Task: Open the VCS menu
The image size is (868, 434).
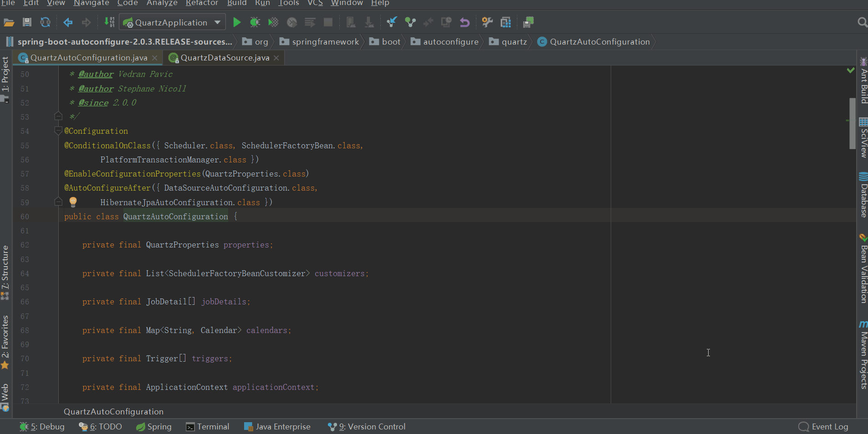Action: [315, 3]
